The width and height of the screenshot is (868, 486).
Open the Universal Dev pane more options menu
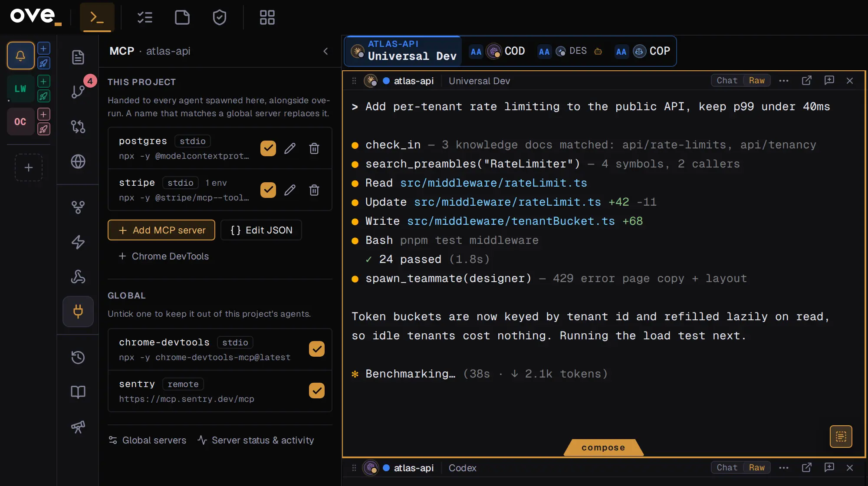(x=784, y=81)
